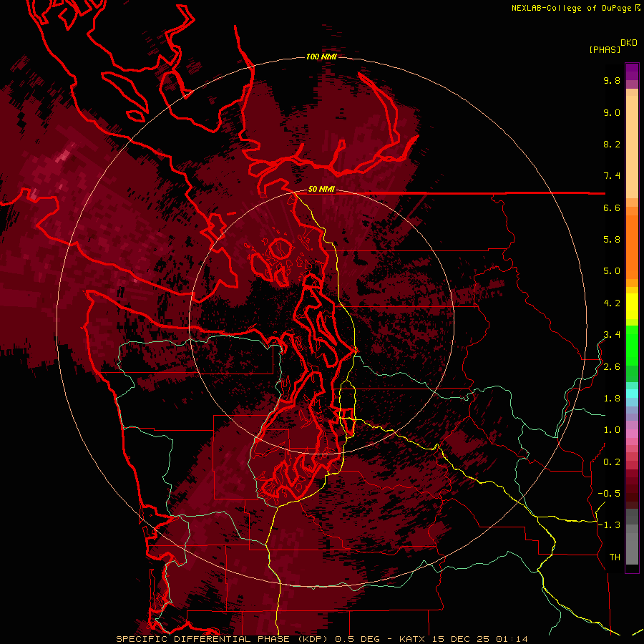Click the KATX station identifier in caption

(x=413, y=639)
